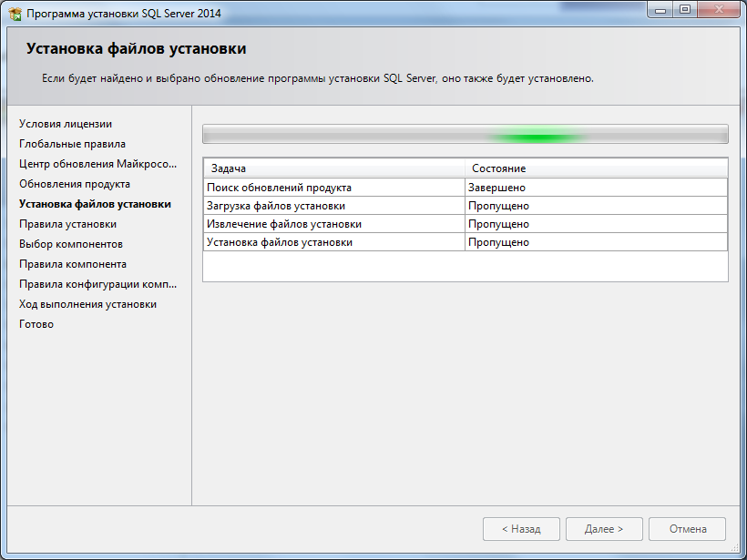
Task: Select the Готово step
Action: point(36,324)
